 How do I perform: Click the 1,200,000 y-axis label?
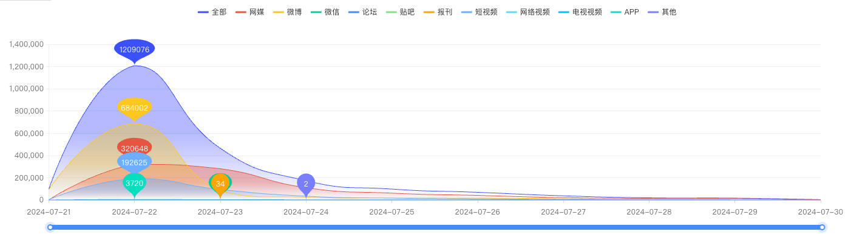click(x=26, y=67)
